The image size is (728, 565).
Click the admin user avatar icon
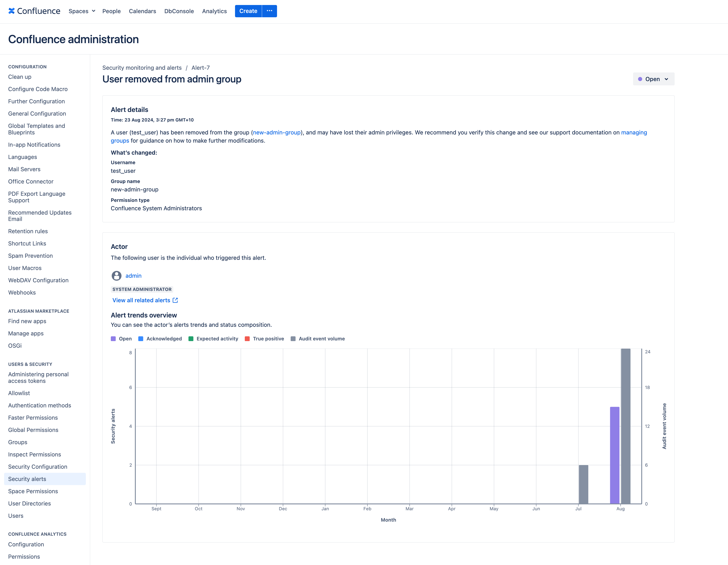coord(116,276)
